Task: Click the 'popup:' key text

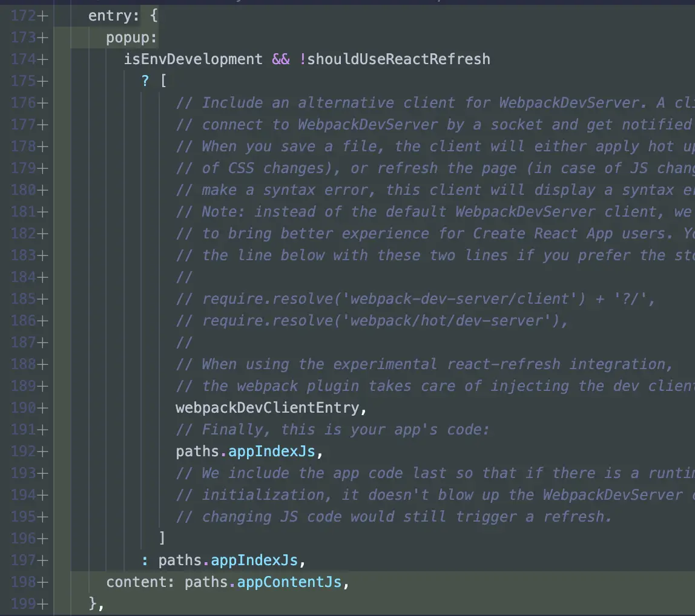Action: (131, 38)
